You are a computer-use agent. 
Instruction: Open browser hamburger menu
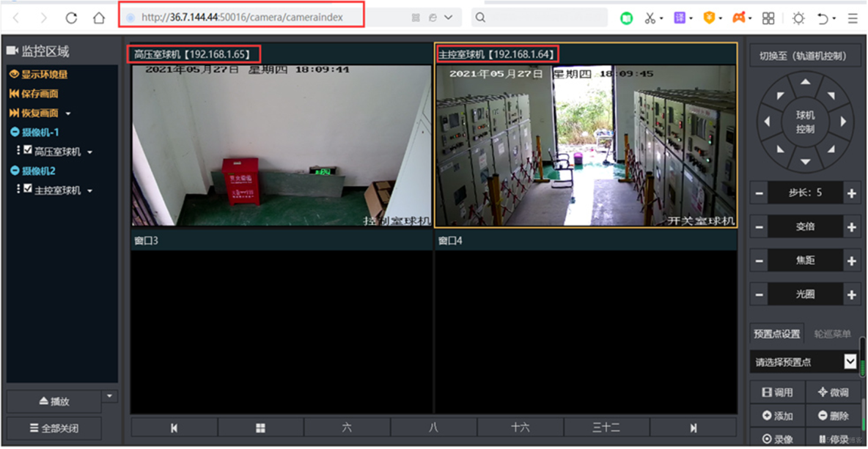point(853,18)
